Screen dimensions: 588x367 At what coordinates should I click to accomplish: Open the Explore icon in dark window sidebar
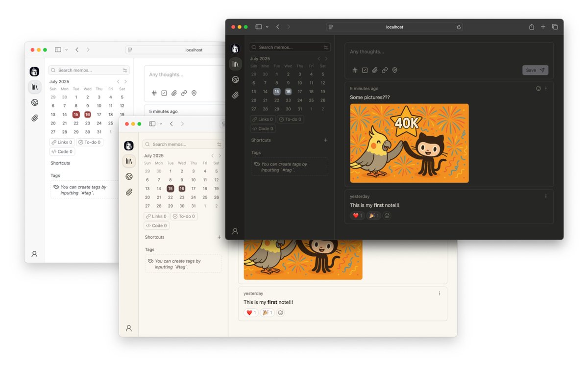click(235, 79)
